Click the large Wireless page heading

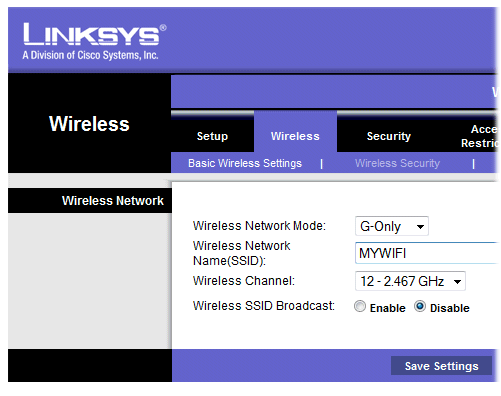(89, 124)
